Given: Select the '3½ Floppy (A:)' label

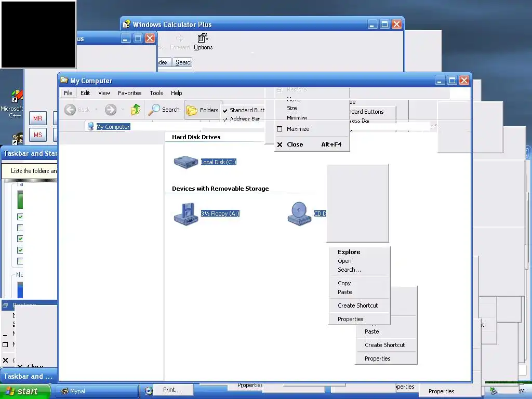Looking at the screenshot, I should point(220,214).
